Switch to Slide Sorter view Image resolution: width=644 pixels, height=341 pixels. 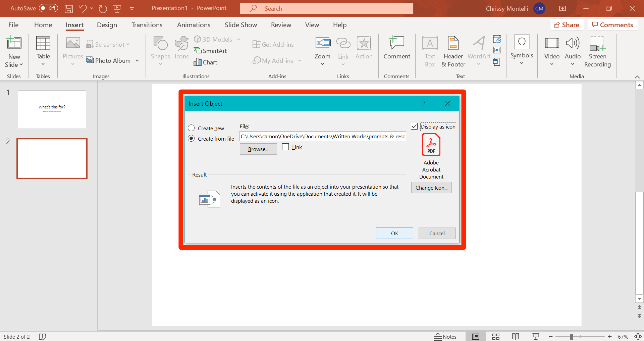pyautogui.click(x=496, y=336)
